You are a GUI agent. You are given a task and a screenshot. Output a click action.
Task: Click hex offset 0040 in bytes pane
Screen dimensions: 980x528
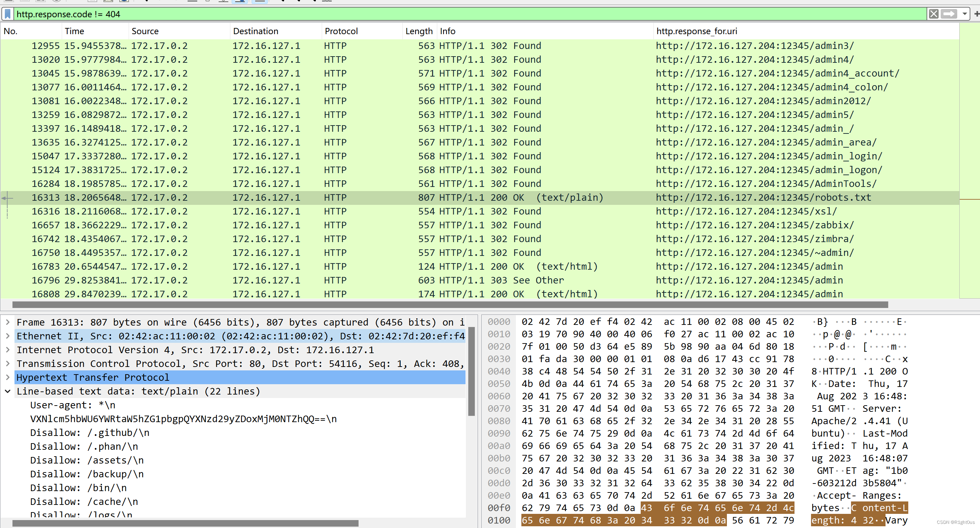pos(499,371)
